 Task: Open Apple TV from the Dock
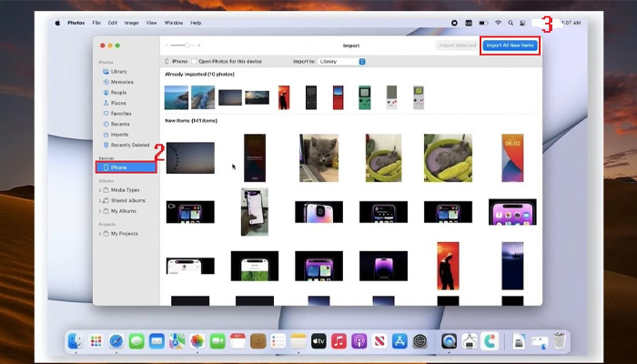coord(318,341)
